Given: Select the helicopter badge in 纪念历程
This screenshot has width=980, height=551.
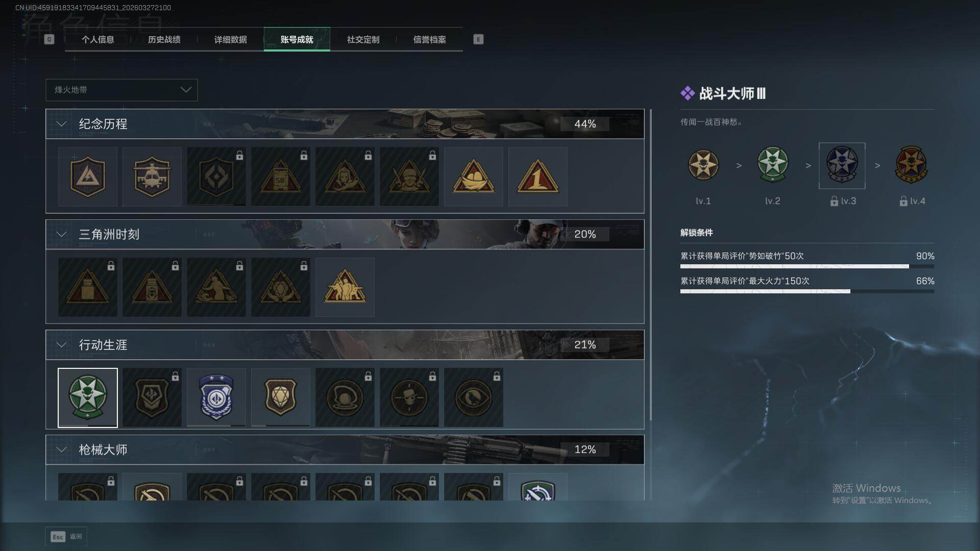Looking at the screenshot, I should tap(152, 177).
